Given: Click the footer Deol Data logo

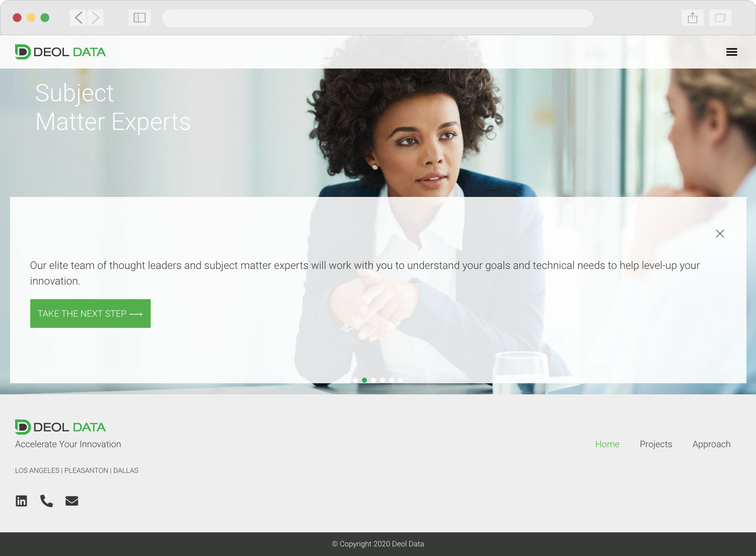Looking at the screenshot, I should (x=60, y=427).
